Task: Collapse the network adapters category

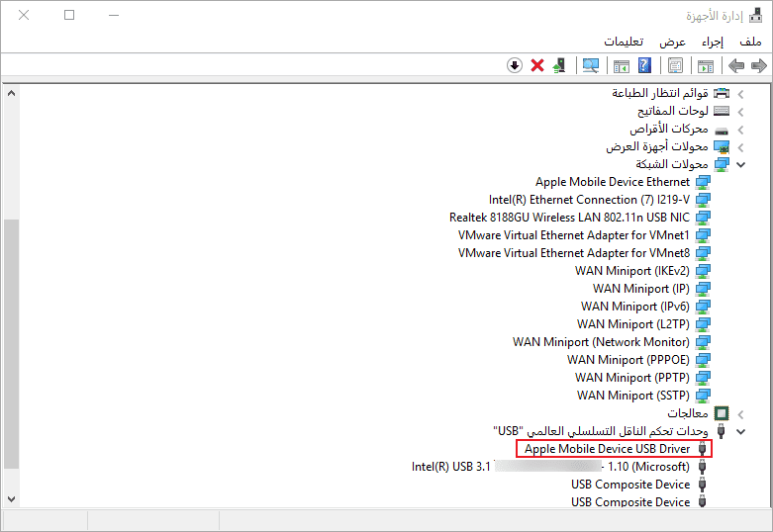Action: point(740,165)
